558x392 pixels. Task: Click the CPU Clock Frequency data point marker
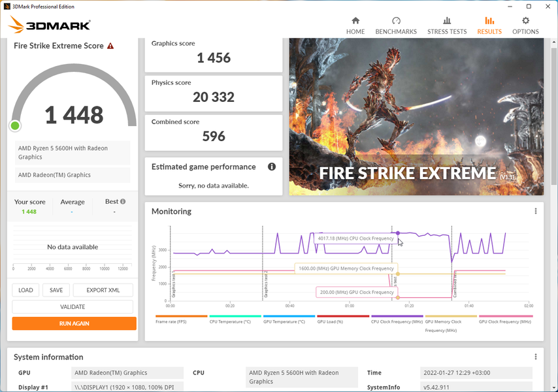pyautogui.click(x=398, y=233)
